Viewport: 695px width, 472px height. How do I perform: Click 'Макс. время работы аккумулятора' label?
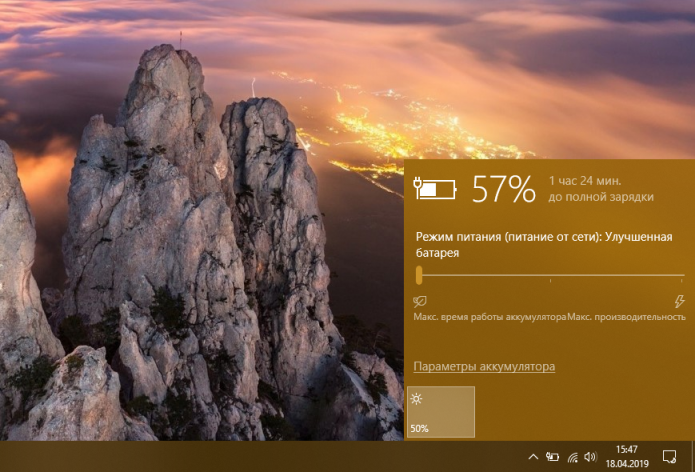pos(490,317)
